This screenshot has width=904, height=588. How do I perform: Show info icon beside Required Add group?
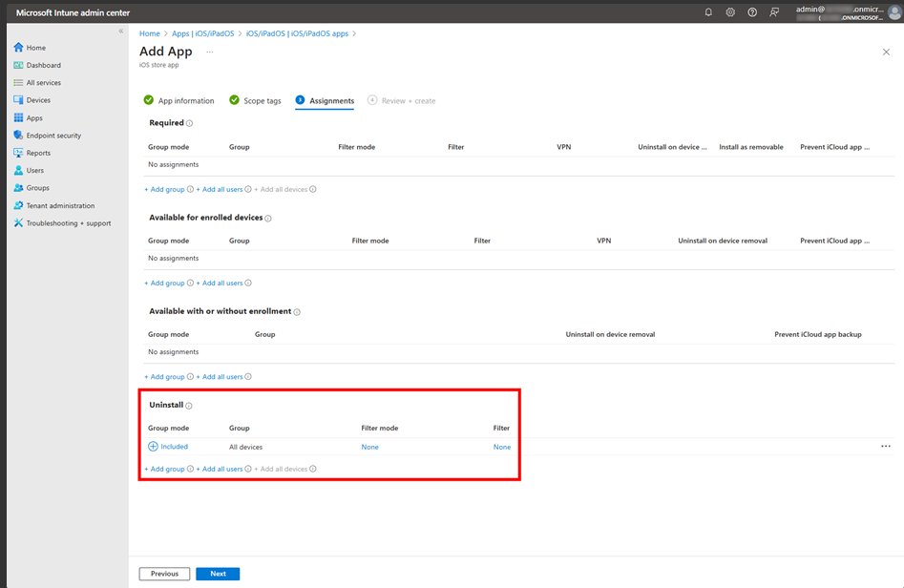point(190,189)
